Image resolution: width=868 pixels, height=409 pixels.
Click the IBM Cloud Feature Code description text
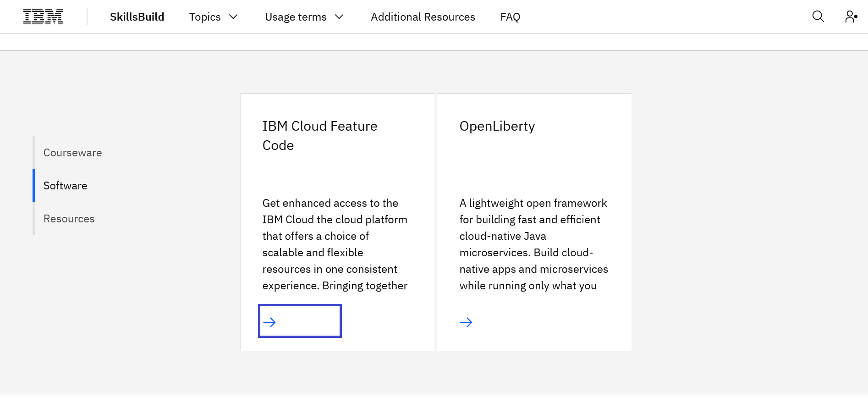pyautogui.click(x=335, y=244)
